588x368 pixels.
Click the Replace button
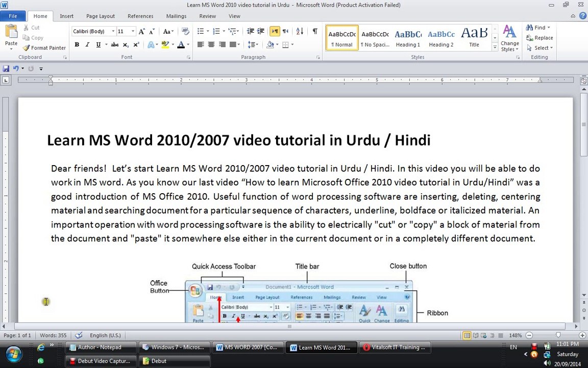click(x=540, y=37)
